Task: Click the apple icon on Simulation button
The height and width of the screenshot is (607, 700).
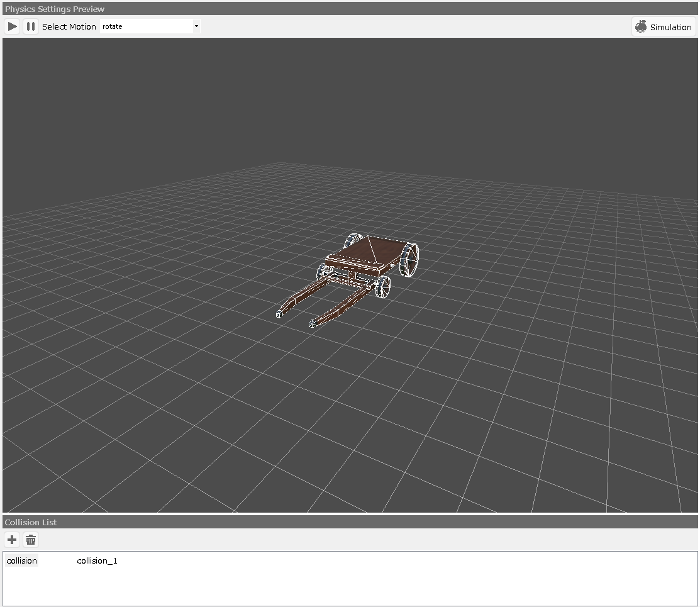Action: [x=641, y=27]
